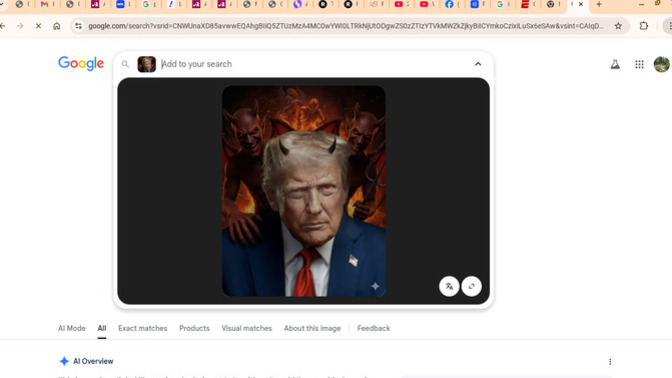
Task: Close the currently active browser tab
Action: coord(581,4)
